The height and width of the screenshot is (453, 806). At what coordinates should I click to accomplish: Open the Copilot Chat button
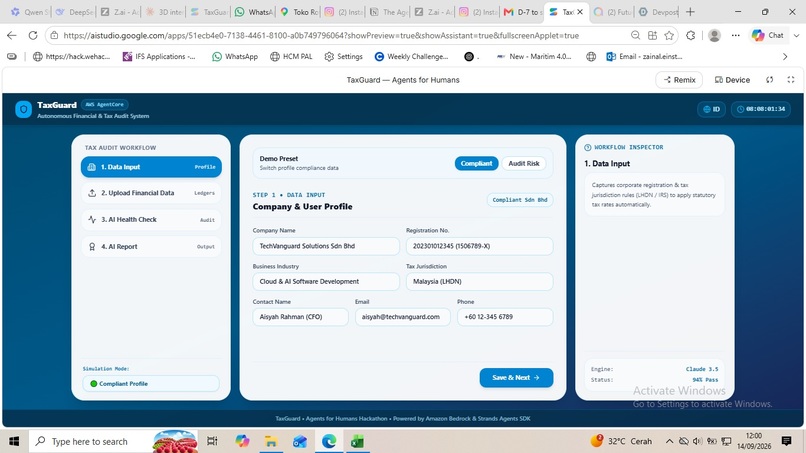[767, 35]
